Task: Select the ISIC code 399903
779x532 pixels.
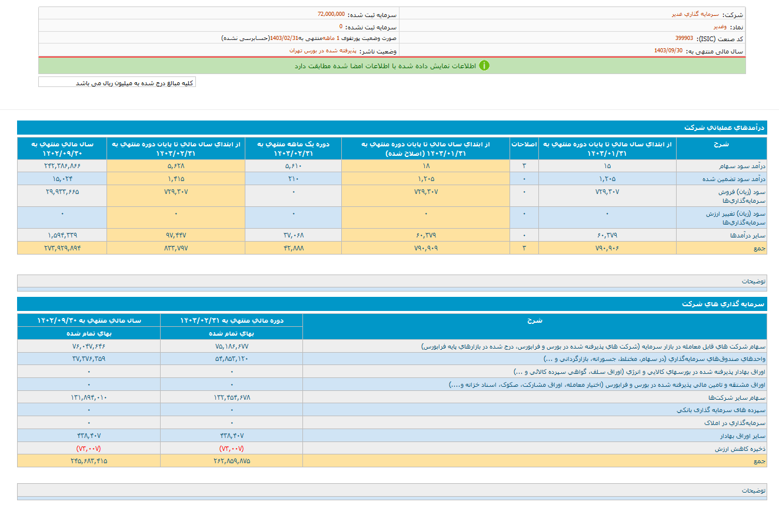Action: coord(684,39)
